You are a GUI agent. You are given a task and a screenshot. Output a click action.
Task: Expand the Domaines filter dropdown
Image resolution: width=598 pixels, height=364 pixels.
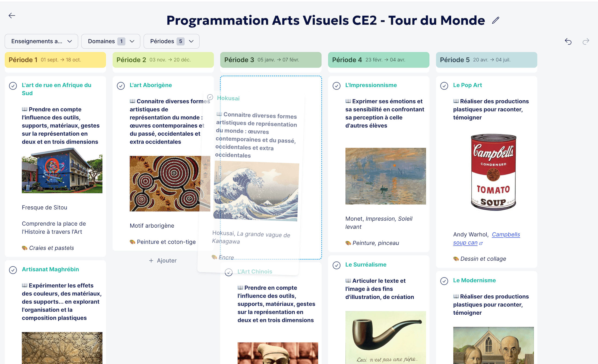pyautogui.click(x=111, y=41)
